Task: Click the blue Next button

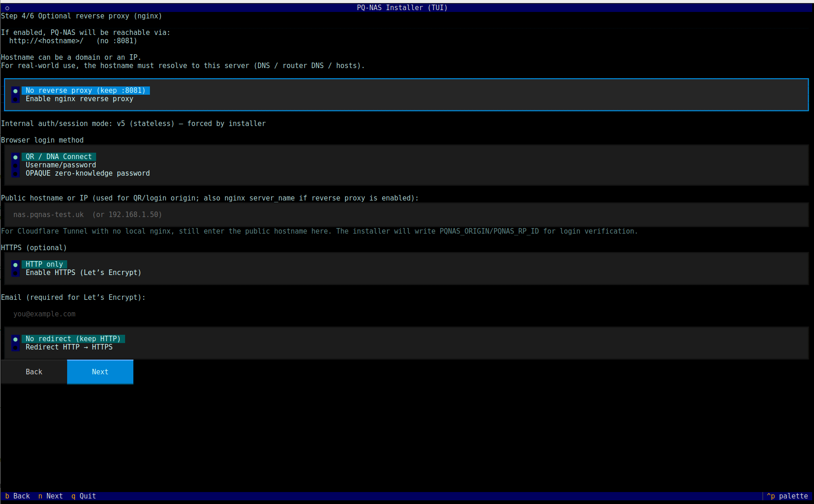Action: 100,372
